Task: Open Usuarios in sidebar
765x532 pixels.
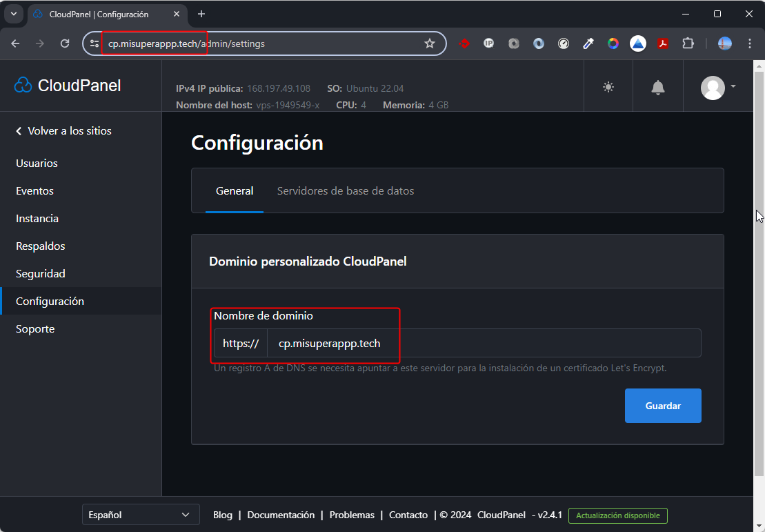Action: point(37,163)
